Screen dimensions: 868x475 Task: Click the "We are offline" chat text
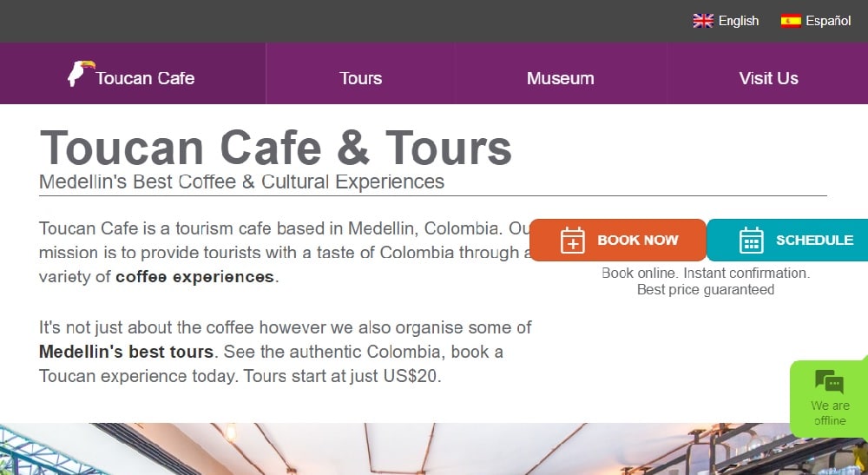(830, 413)
